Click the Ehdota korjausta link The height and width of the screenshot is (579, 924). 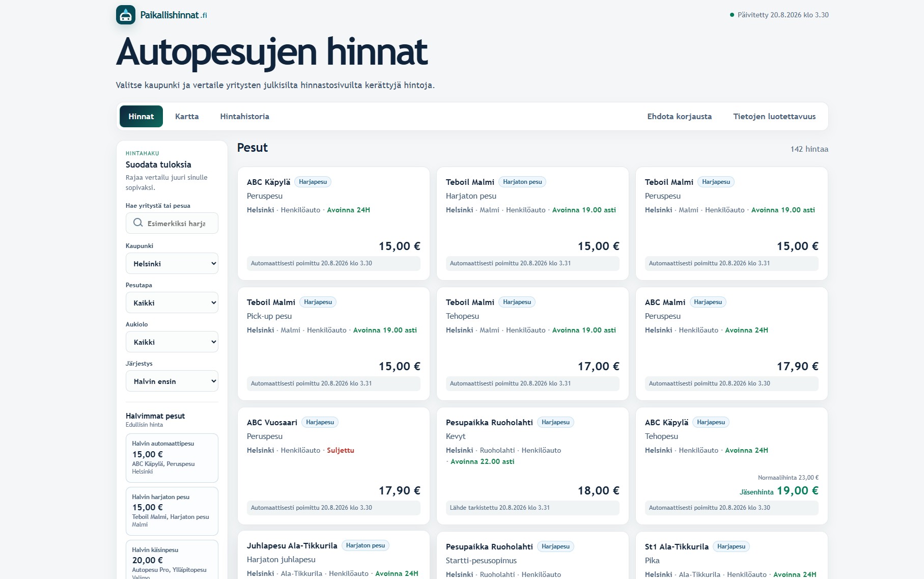680,116
